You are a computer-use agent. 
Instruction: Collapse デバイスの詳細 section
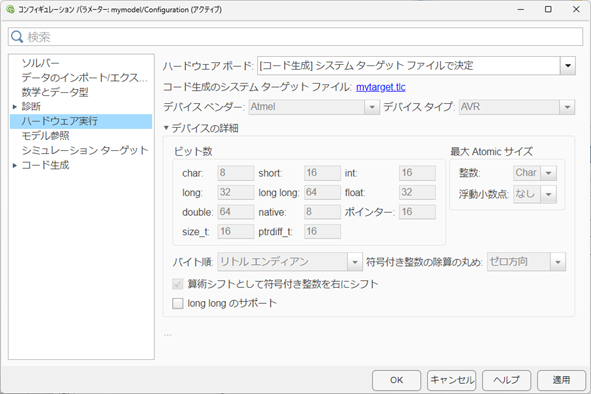point(166,128)
